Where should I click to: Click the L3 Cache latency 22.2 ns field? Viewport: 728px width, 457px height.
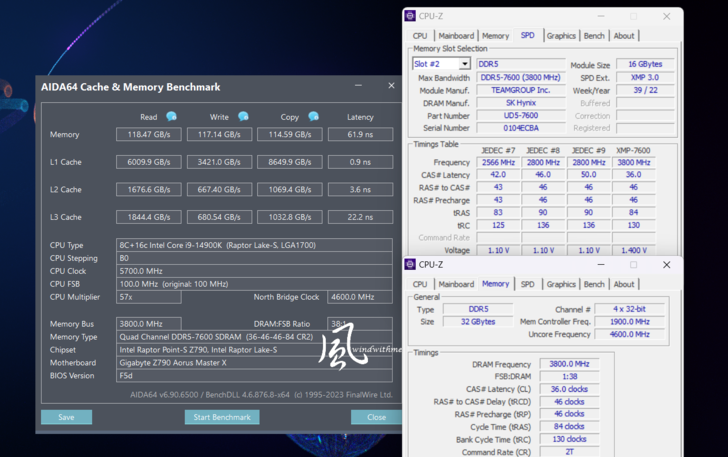tap(360, 217)
